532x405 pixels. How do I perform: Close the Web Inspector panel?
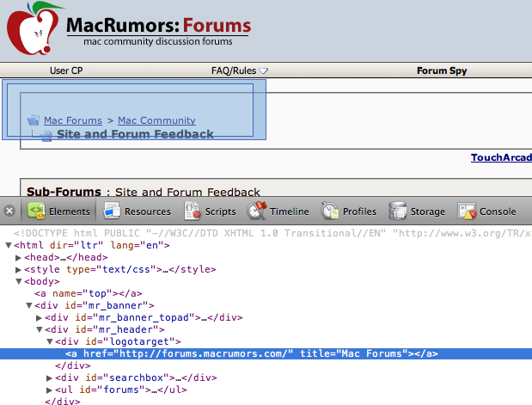click(9, 212)
